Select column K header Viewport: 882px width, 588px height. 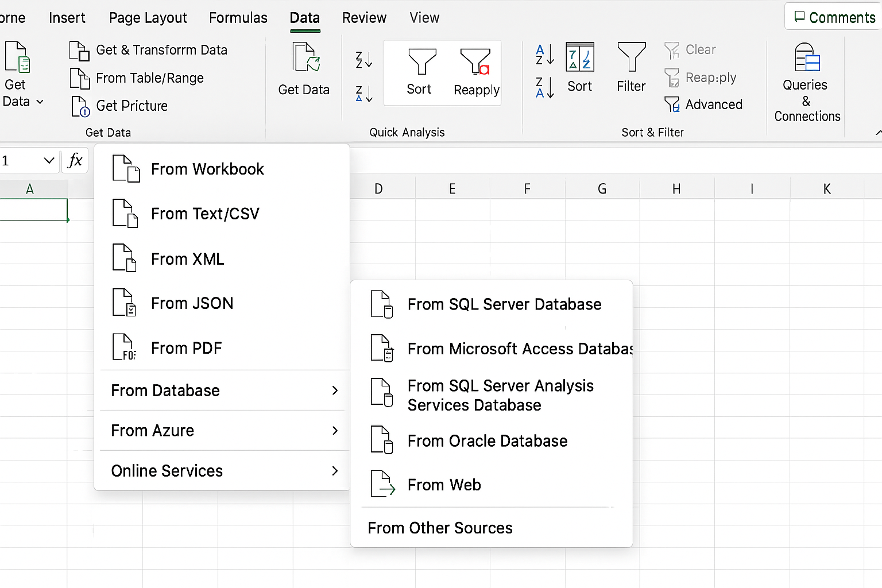827,189
